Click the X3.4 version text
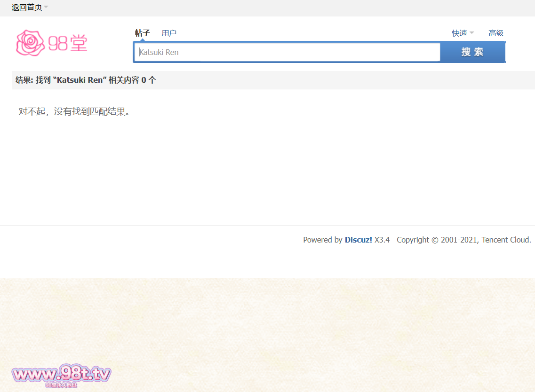The height and width of the screenshot is (392, 535). tap(382, 240)
